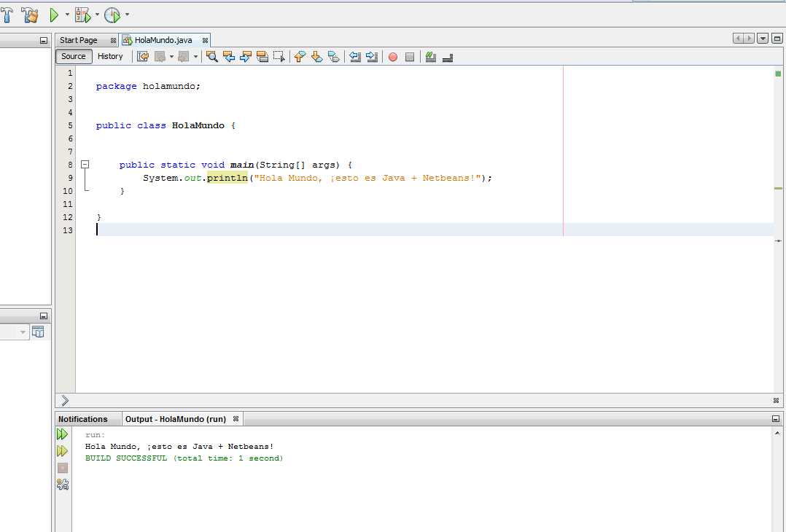Click the Find Selection magnifier icon

(212, 56)
